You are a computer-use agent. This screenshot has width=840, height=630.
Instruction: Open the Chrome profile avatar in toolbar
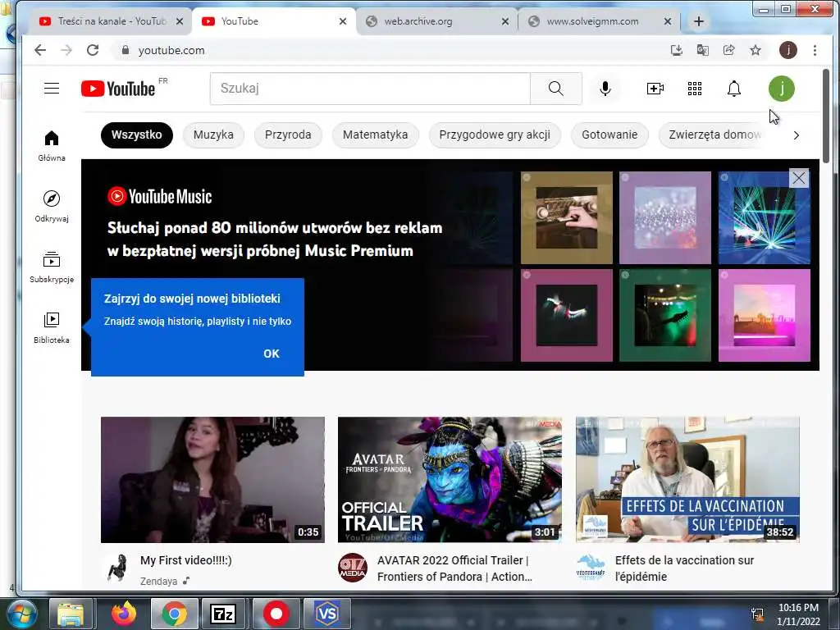point(787,50)
